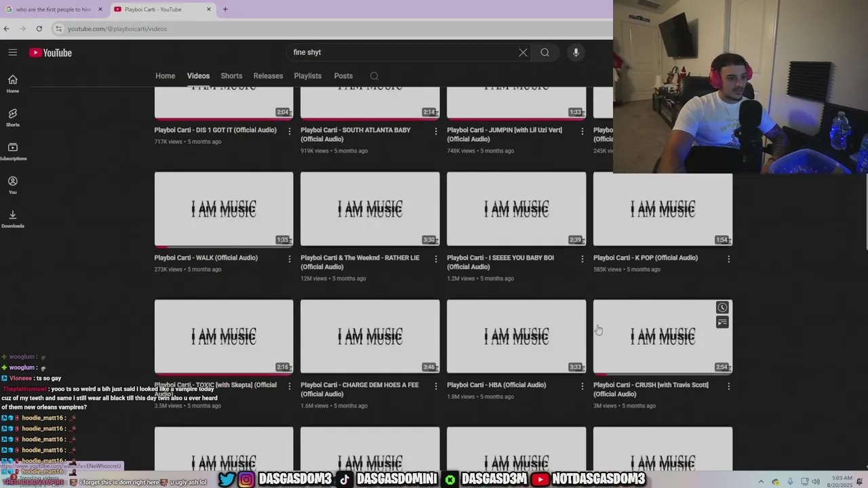Screen dimensions: 868x488
Task: Open more options for RATHER LIE video
Action: (436, 259)
